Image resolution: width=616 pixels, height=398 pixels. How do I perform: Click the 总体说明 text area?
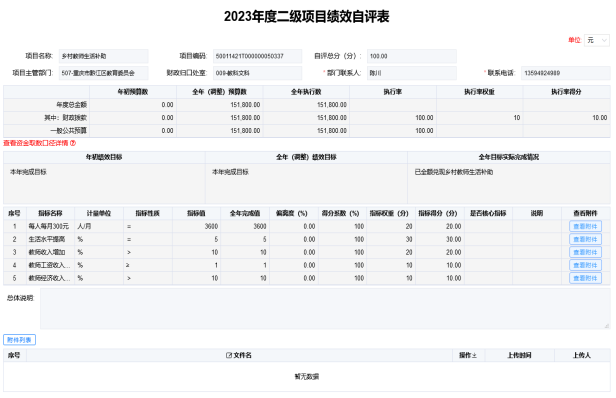pos(325,309)
